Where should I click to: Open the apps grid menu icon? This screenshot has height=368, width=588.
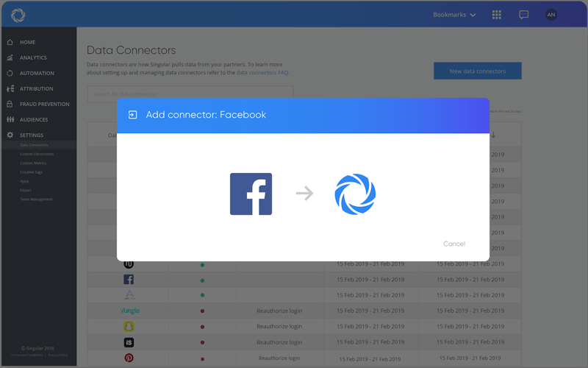pos(497,15)
